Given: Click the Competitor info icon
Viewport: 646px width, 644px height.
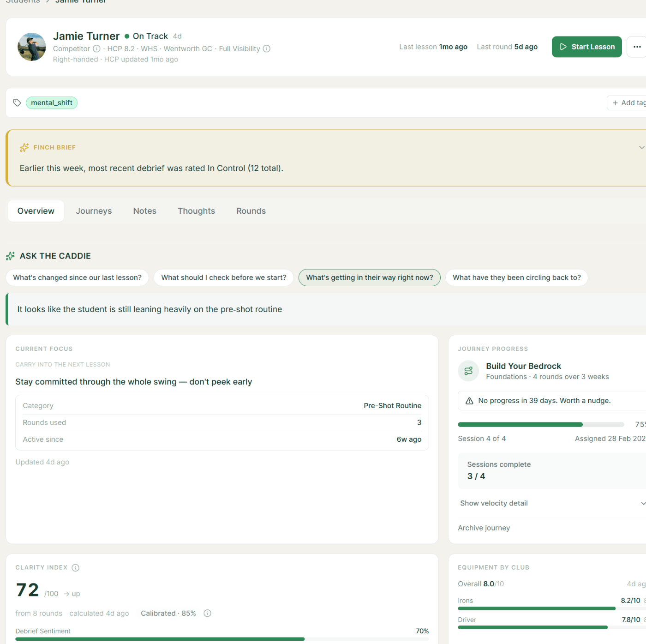Looking at the screenshot, I should [x=96, y=49].
